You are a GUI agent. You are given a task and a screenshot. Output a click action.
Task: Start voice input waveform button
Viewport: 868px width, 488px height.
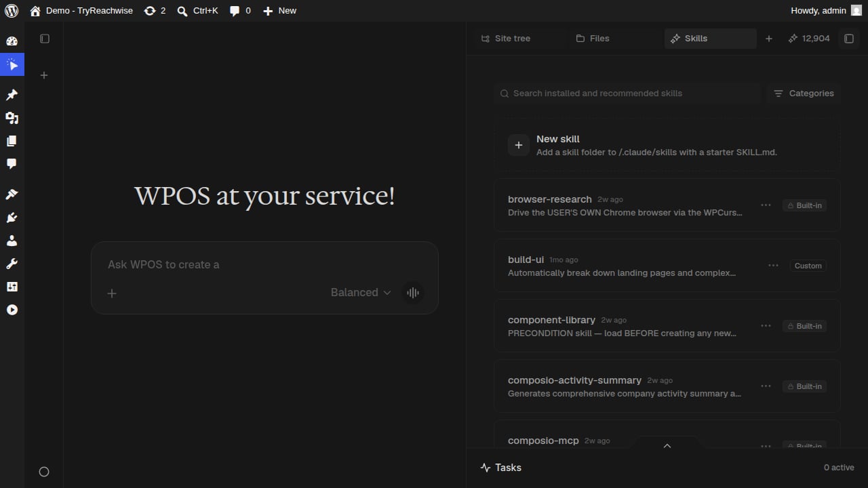point(412,293)
